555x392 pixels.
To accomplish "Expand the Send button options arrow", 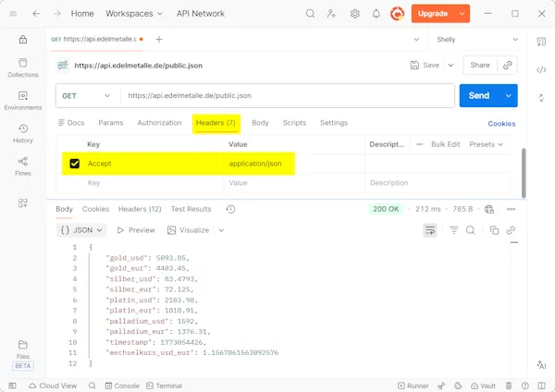I will pos(508,95).
